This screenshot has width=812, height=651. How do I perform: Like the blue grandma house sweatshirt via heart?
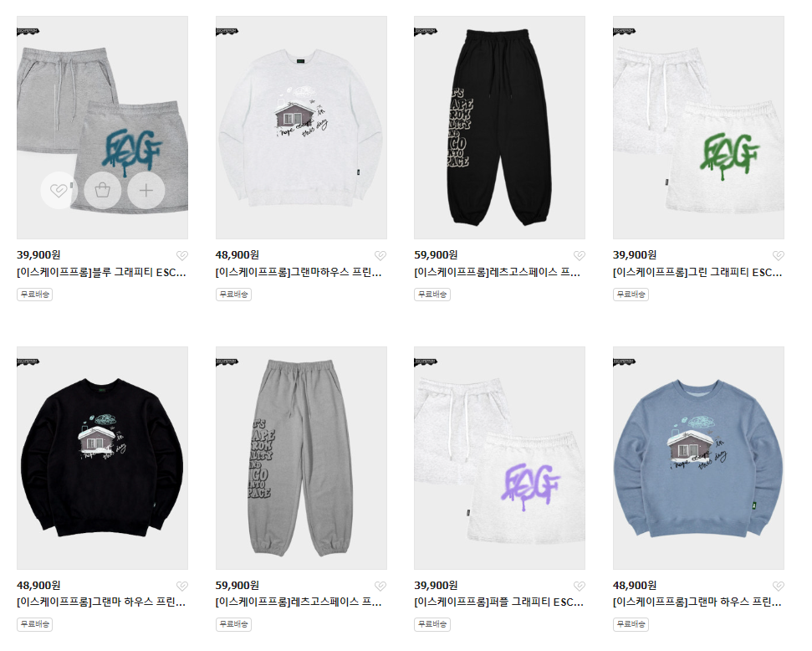(779, 587)
